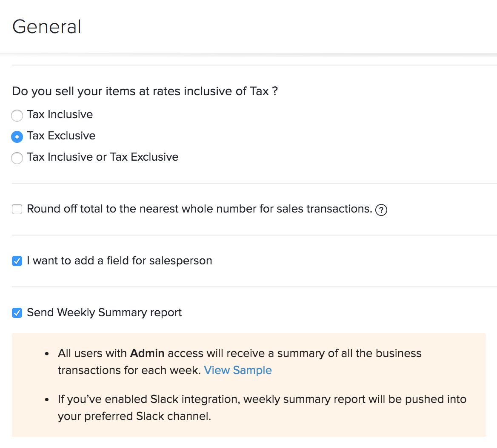Enable the round off total checkbox
The height and width of the screenshot is (448, 497).
pos(17,209)
